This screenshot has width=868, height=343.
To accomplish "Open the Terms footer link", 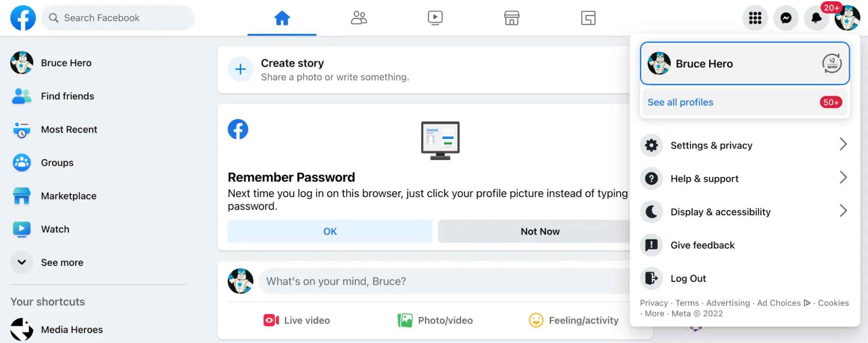I will [687, 303].
